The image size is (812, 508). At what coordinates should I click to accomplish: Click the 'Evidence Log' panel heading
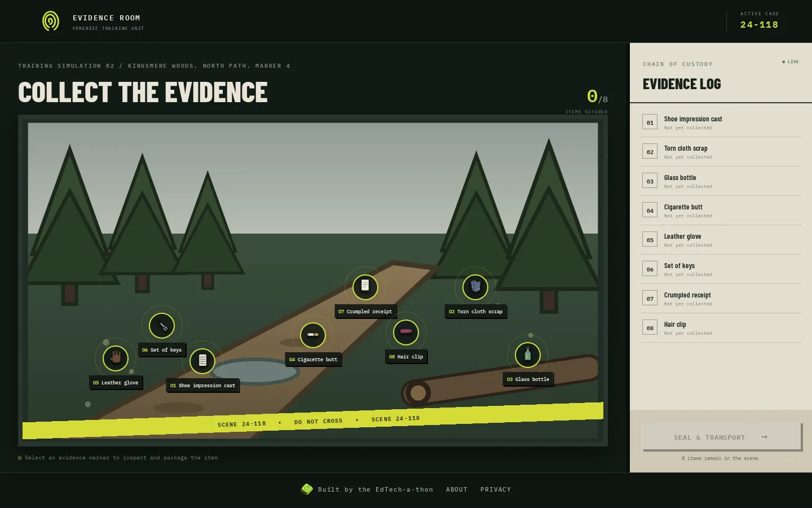point(682,84)
